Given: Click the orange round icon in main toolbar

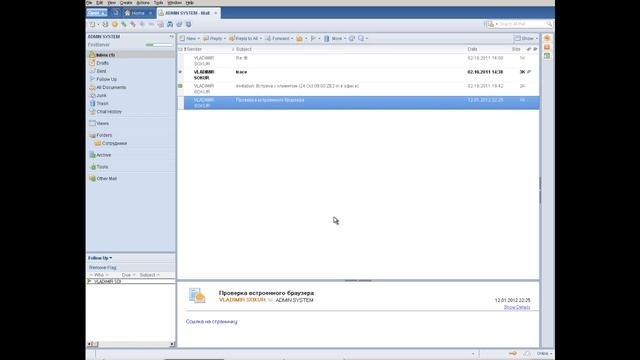Looking at the screenshot, I should (115, 24).
